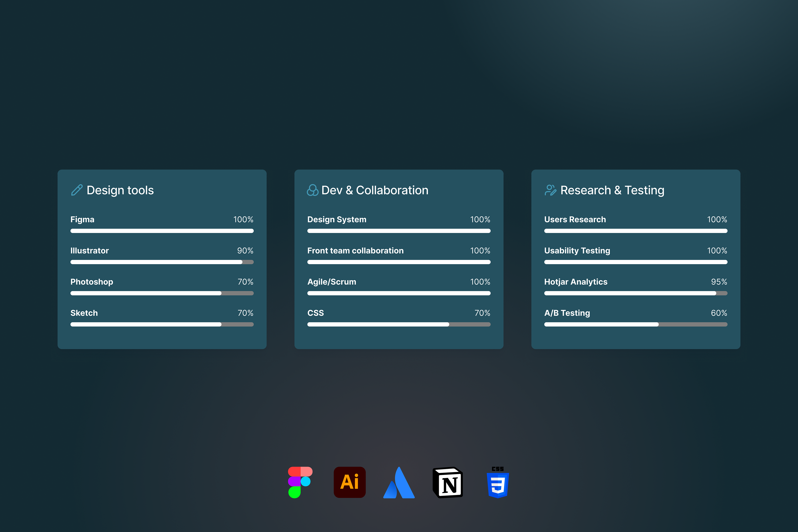Screen dimensions: 798x532
Task: Click the Hotjar Analytics progress bar
Action: tap(635, 293)
